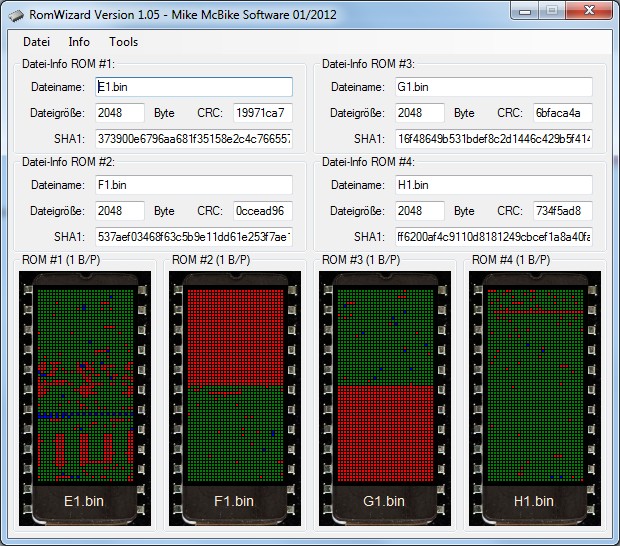Click the ROM #2 Dateiname field
The image size is (620, 546).
[x=194, y=185]
